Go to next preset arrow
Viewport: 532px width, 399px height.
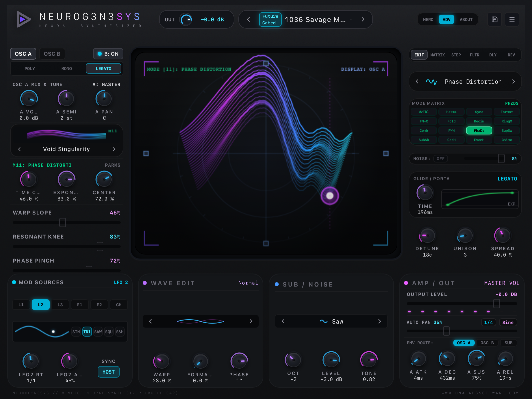(x=363, y=19)
